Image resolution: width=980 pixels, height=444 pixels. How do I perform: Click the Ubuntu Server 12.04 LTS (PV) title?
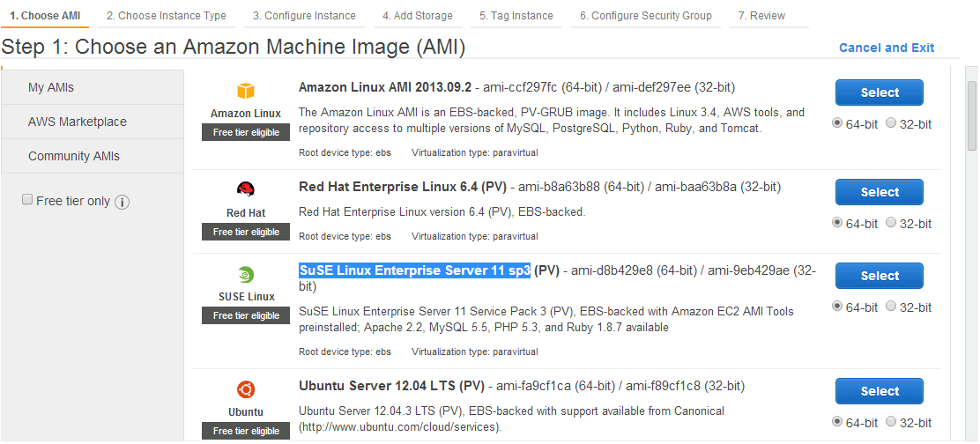pos(392,386)
